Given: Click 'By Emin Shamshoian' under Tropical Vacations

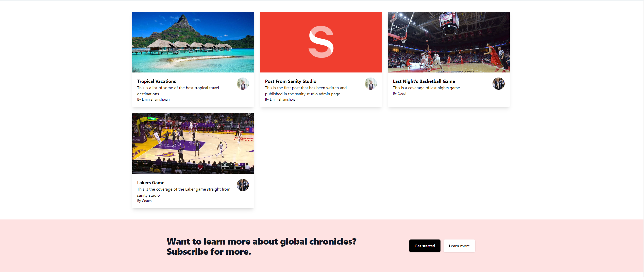Looking at the screenshot, I should tap(153, 100).
